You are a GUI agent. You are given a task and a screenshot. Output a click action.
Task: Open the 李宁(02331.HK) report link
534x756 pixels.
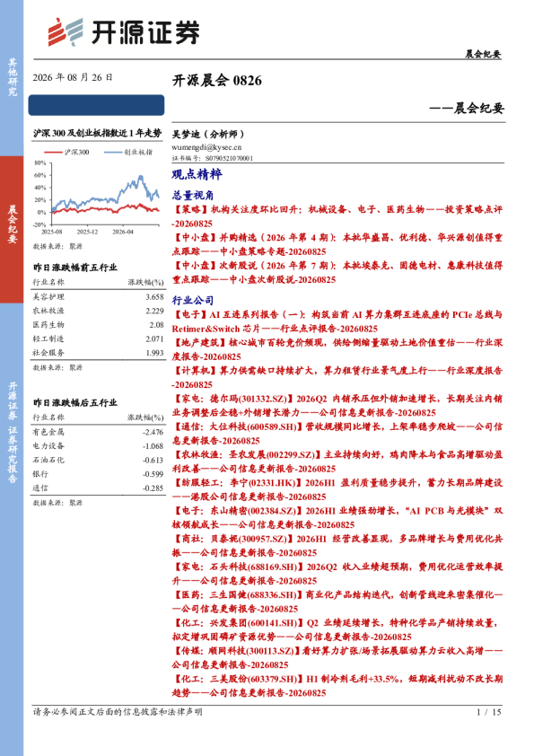pyautogui.click(x=337, y=489)
